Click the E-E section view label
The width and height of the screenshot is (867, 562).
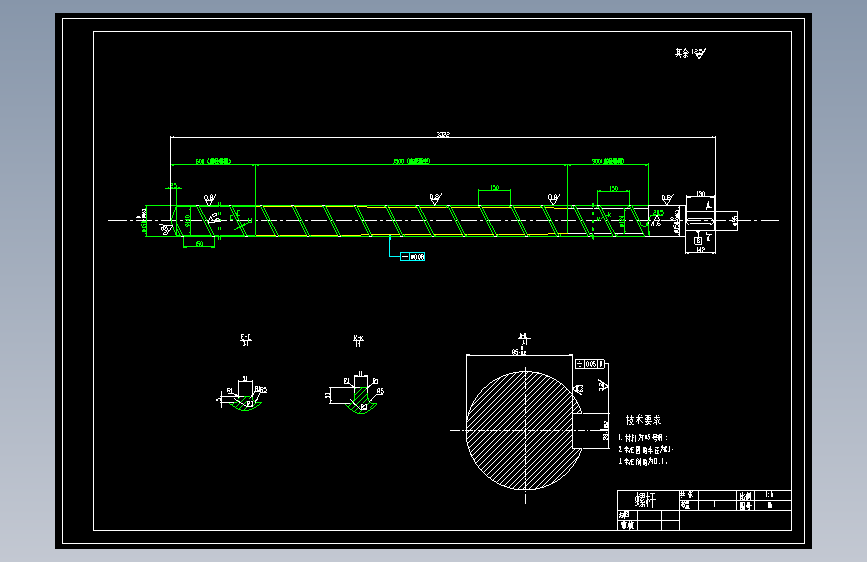(x=246, y=340)
